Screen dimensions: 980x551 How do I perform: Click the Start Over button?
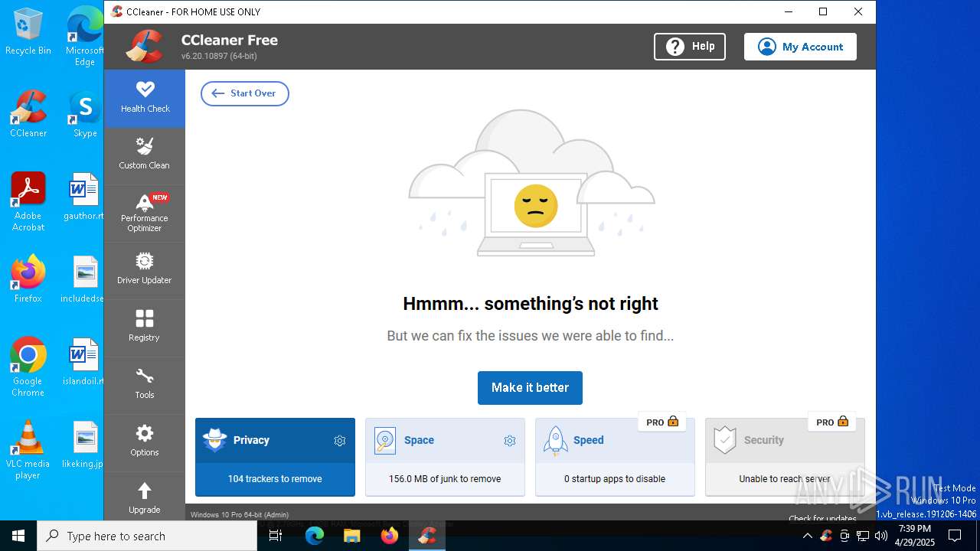[x=245, y=93]
